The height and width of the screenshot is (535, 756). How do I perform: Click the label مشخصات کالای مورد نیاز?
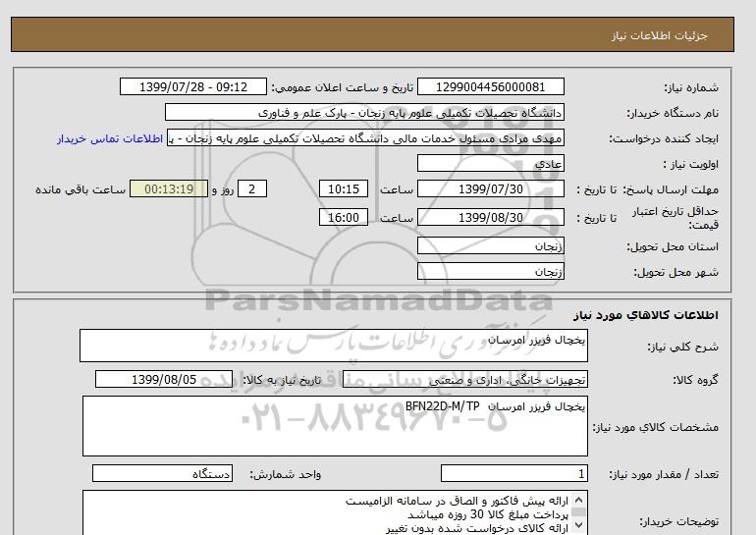click(655, 427)
